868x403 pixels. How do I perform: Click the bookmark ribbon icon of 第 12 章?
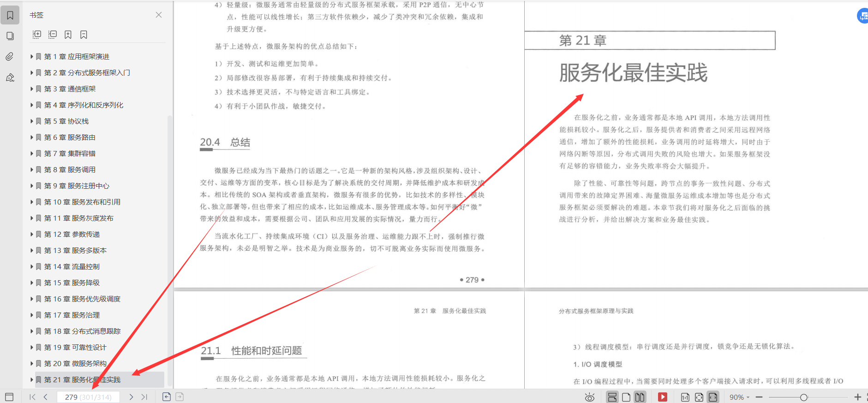point(39,234)
